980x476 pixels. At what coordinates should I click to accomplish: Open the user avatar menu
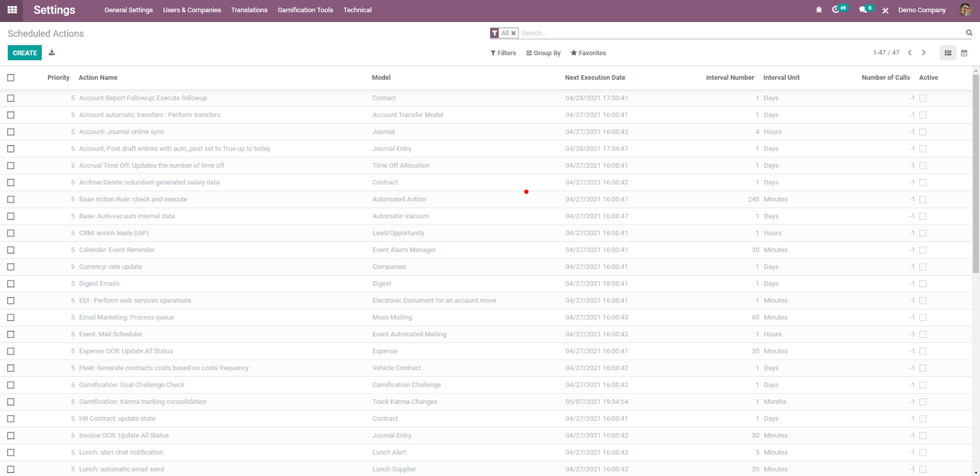tap(965, 10)
